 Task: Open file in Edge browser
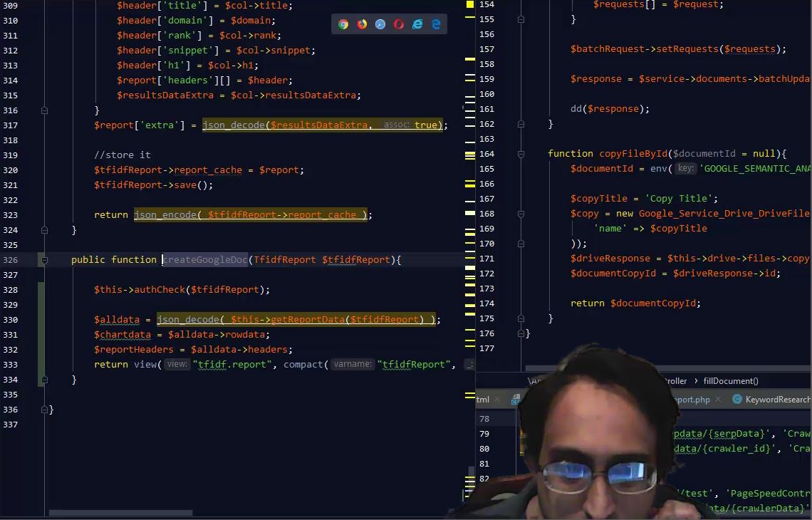point(436,24)
